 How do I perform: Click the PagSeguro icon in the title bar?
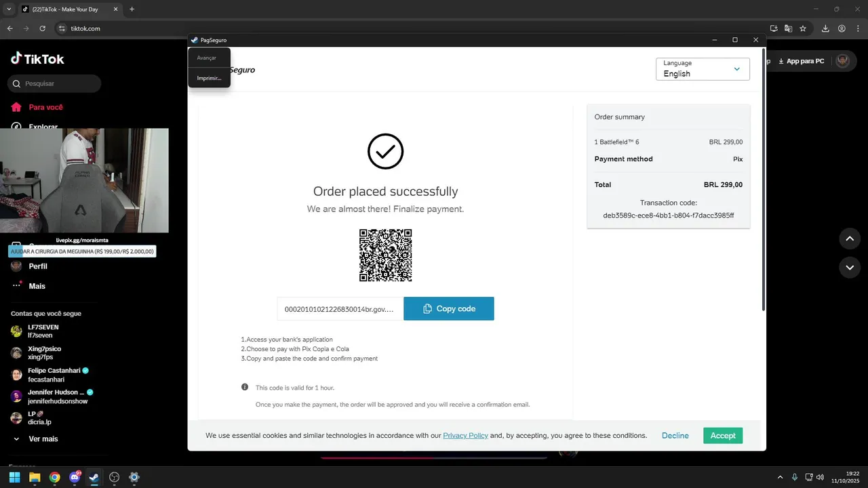point(195,40)
